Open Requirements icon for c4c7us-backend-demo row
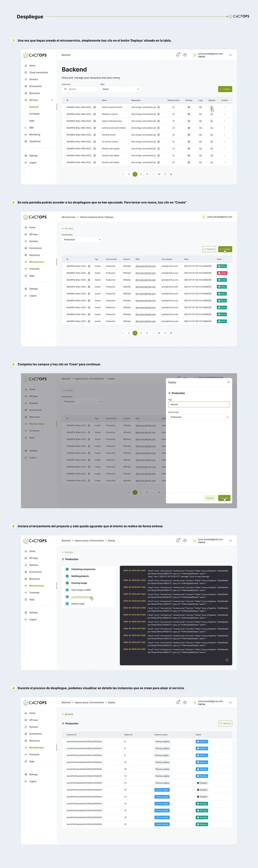Image resolution: width=258 pixels, height=868 pixels. click(173, 107)
